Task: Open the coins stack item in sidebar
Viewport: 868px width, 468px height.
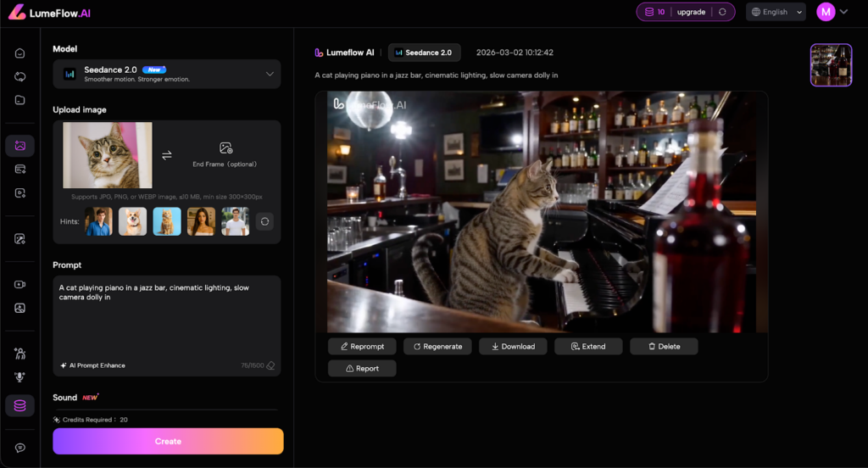Action: (x=19, y=405)
